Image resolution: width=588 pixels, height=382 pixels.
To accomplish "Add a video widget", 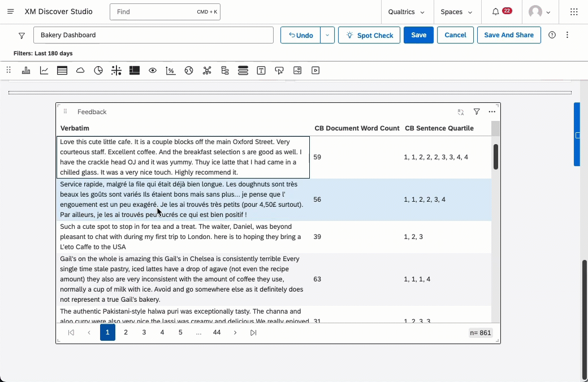I will click(x=315, y=70).
